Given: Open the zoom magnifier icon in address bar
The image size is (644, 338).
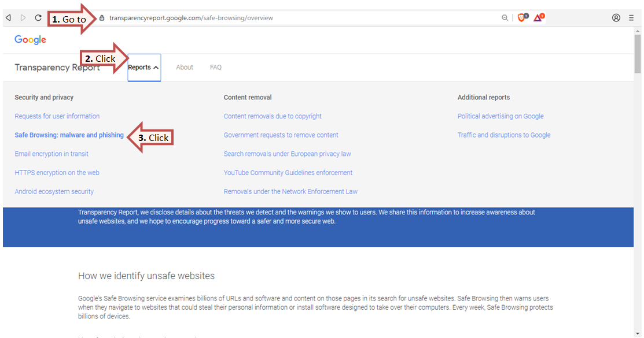Looking at the screenshot, I should click(x=505, y=18).
